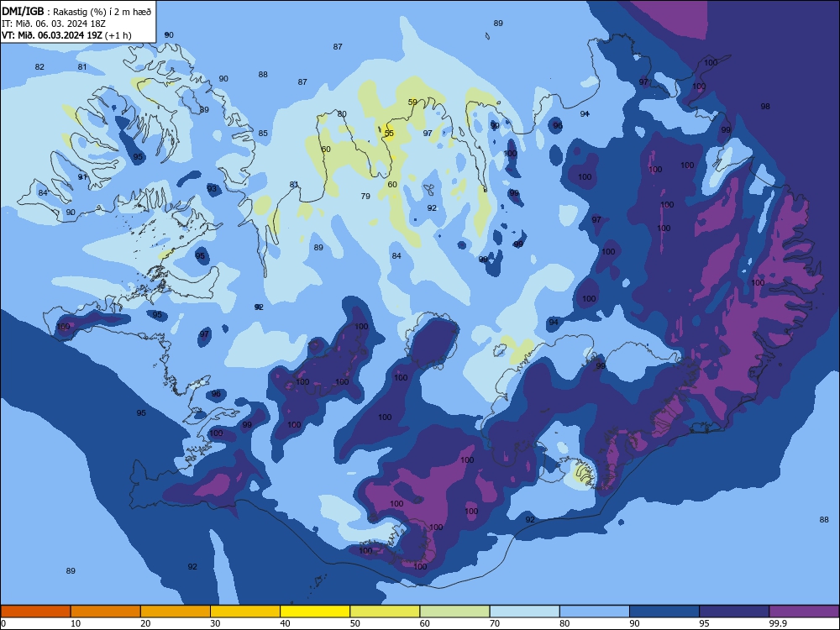Click the medium blue 90–95 legend swatch
Image resolution: width=840 pixels, height=630 pixels.
[664, 612]
